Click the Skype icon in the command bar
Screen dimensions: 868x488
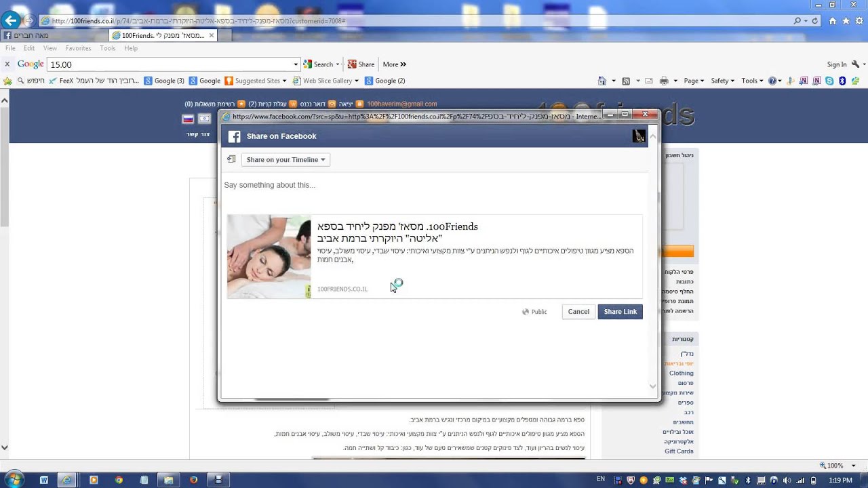tap(829, 81)
